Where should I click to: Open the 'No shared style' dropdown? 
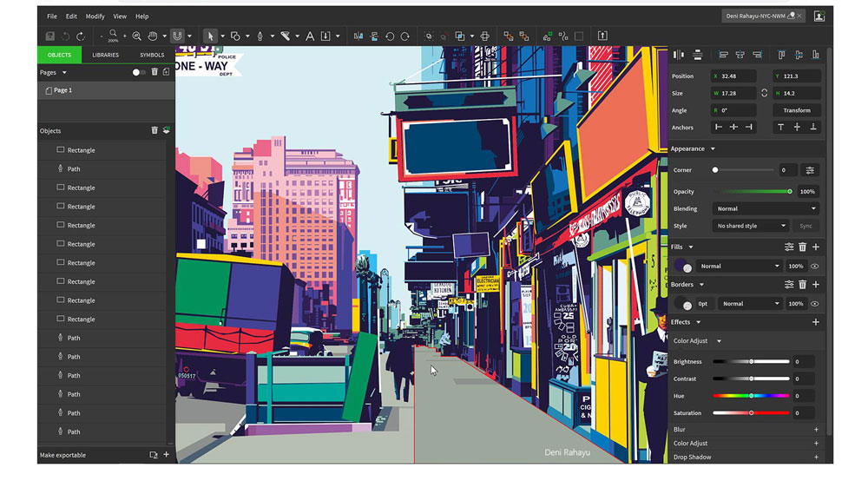coord(750,226)
